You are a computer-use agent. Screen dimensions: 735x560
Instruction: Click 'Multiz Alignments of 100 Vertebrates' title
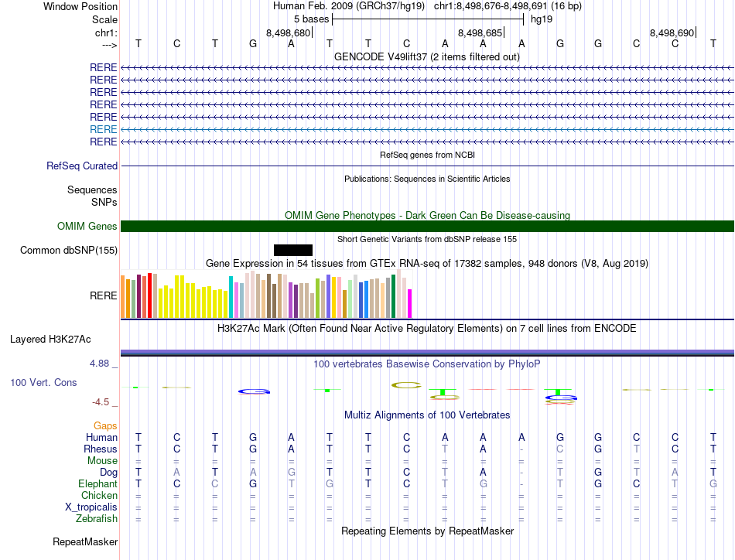(x=427, y=415)
